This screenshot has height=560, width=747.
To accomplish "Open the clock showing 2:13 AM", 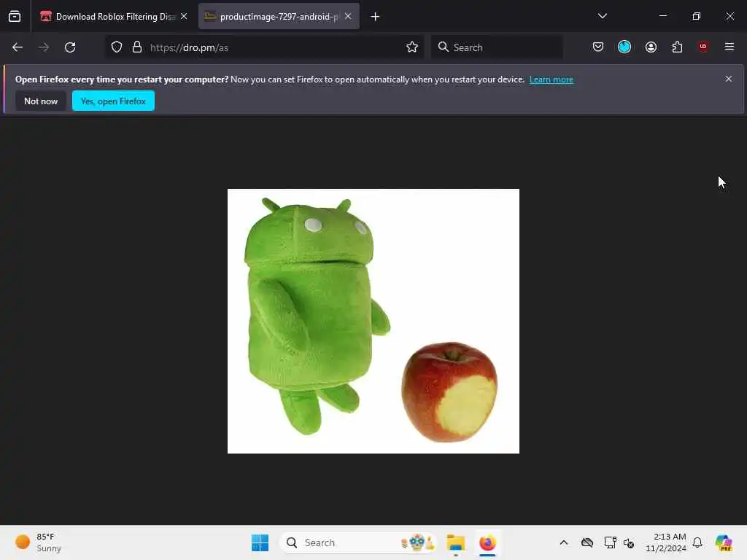I will click(666, 542).
